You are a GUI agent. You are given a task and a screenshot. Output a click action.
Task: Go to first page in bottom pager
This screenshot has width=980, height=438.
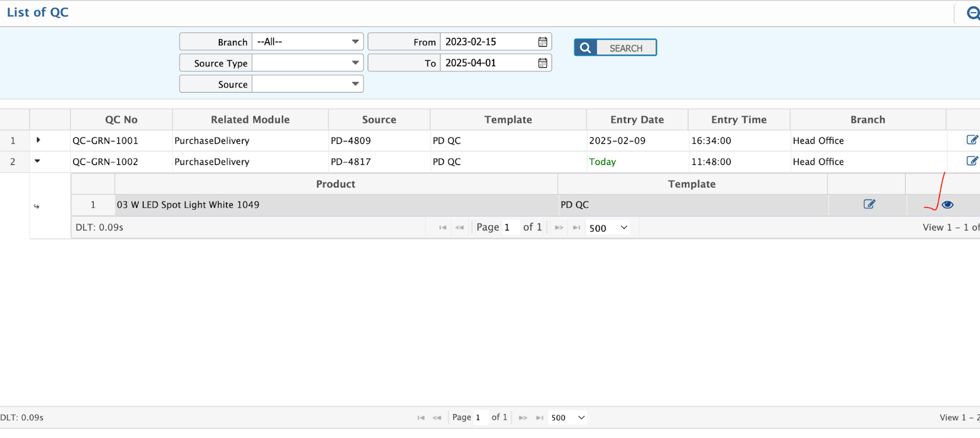point(421,418)
